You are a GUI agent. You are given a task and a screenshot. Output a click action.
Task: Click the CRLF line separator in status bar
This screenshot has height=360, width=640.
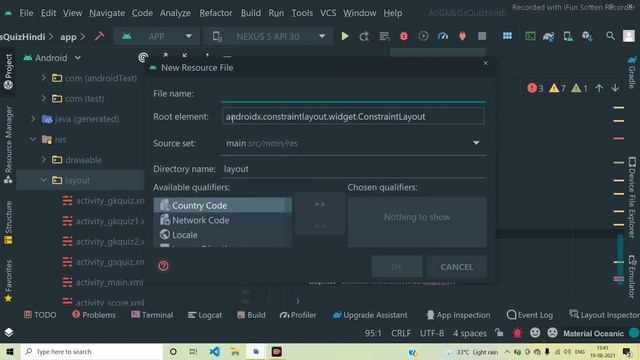point(401,333)
